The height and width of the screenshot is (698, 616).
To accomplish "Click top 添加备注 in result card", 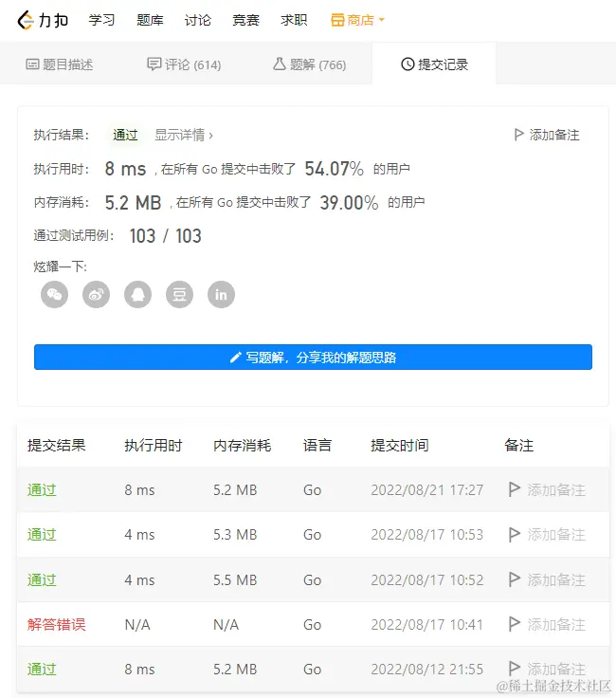I will (x=547, y=135).
